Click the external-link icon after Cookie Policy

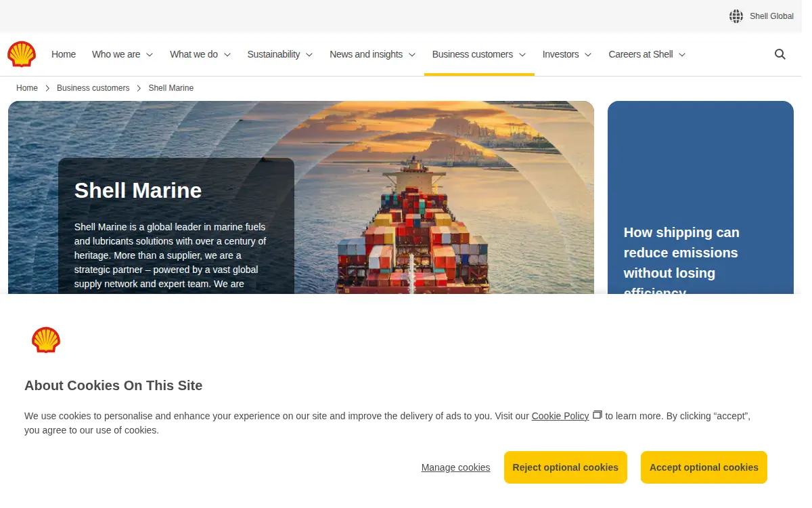pyautogui.click(x=597, y=415)
